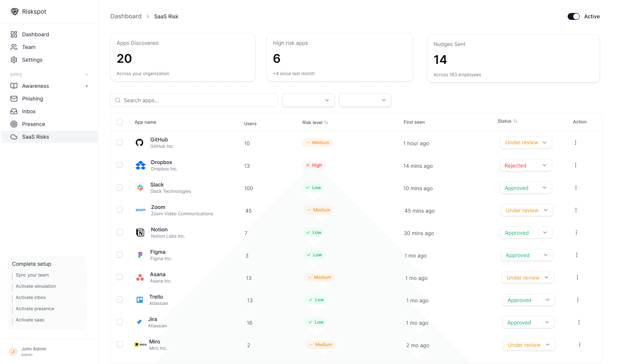This screenshot has width=620, height=364.
Task: Click Activate simulation setup step
Action: point(36,286)
